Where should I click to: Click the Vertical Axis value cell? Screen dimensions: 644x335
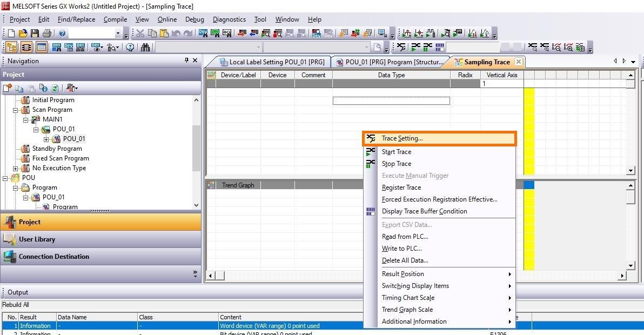pos(502,83)
